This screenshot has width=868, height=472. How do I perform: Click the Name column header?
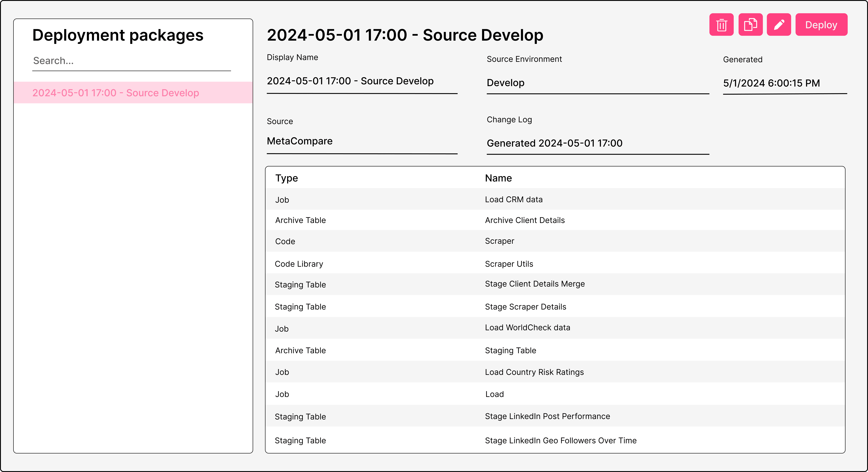pyautogui.click(x=498, y=178)
